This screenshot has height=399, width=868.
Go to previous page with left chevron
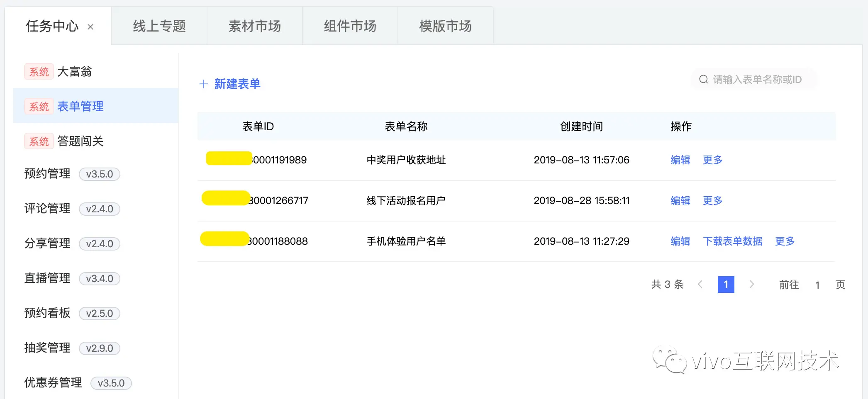pyautogui.click(x=700, y=285)
